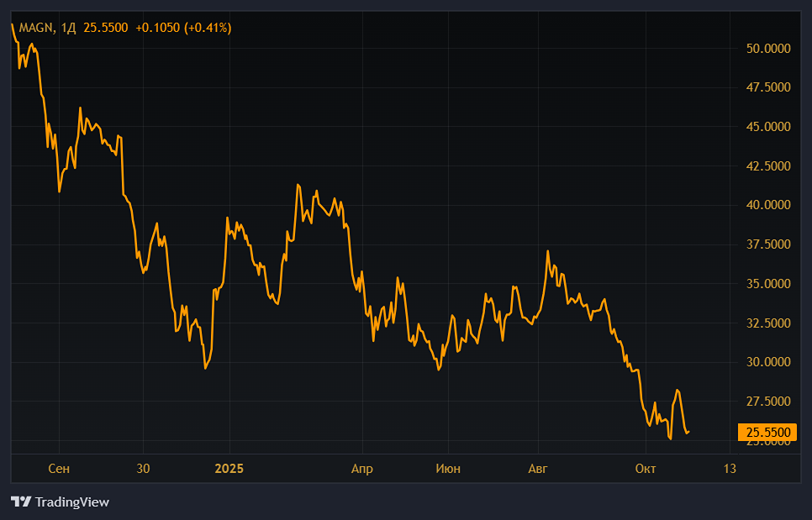
Task: Click the Июн time axis label
Action: pos(448,469)
